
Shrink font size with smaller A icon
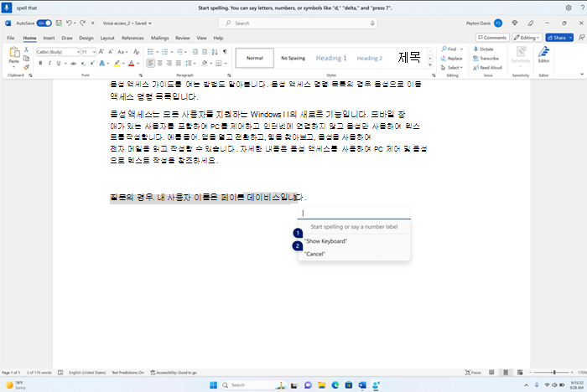click(111, 52)
